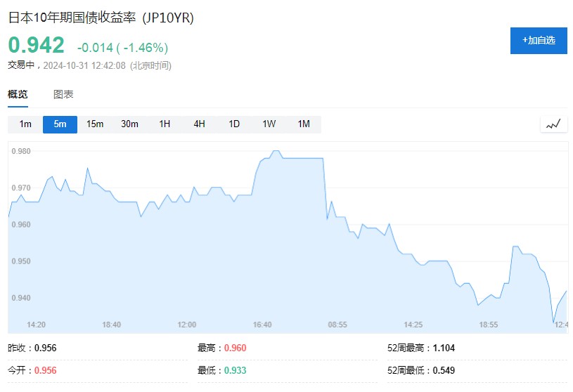573x392 pixels.
Task: Select the 1W weekly interval
Action: pyautogui.click(x=269, y=124)
